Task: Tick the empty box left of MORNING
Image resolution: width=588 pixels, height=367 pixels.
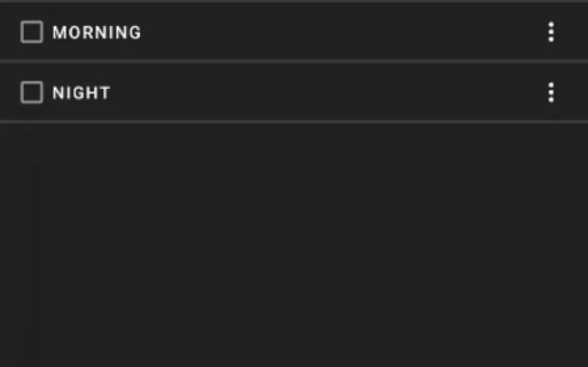Action: [31, 32]
